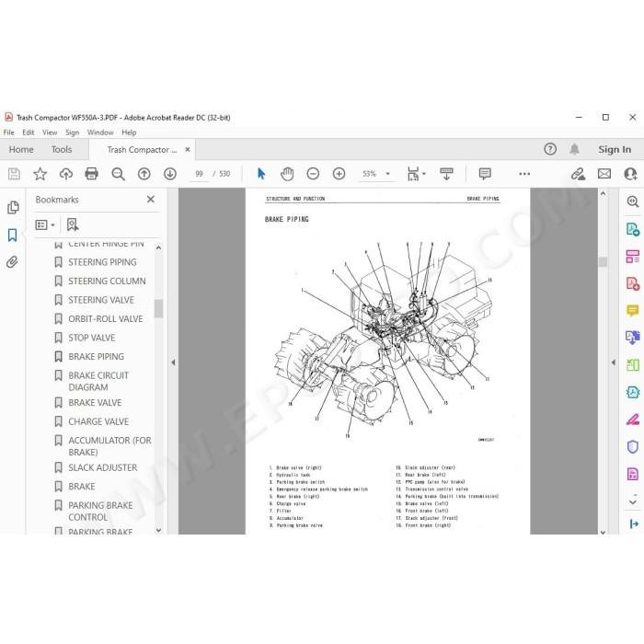The width and height of the screenshot is (644, 644).
Task: Open the BRAKE CIRCUIT DIAGRAM bookmark
Action: click(98, 381)
